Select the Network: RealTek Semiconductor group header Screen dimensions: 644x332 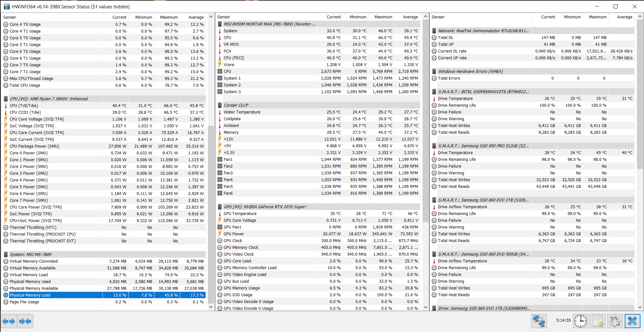532,31
